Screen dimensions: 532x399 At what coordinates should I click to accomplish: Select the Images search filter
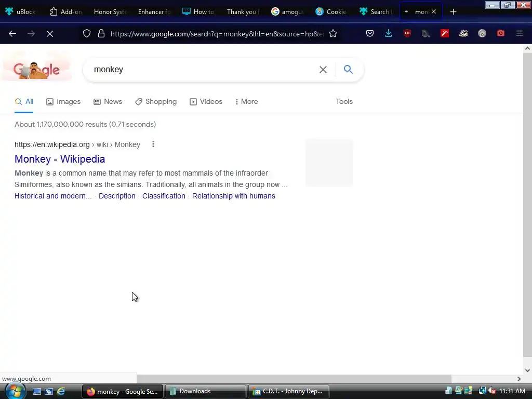(63, 101)
